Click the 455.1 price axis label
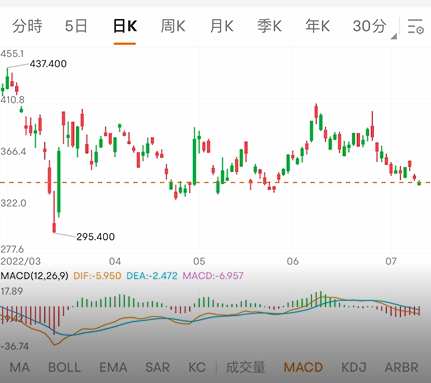Viewport: 431px width, 383px height. pyautogui.click(x=12, y=54)
